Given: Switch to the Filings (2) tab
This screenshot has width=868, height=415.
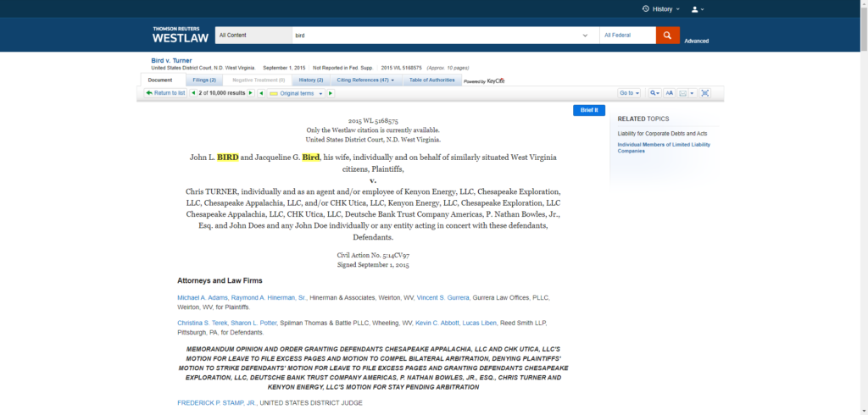Looking at the screenshot, I should (x=203, y=80).
